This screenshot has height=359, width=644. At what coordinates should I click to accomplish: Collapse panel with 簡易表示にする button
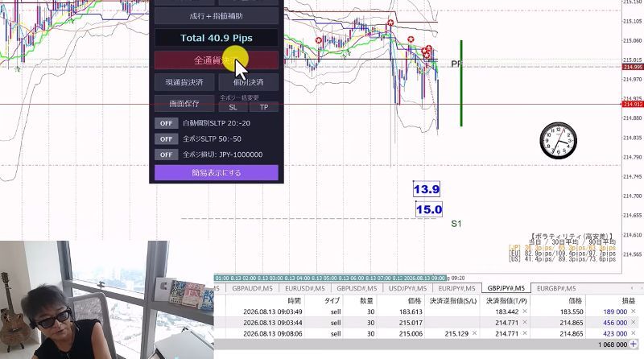(x=217, y=173)
